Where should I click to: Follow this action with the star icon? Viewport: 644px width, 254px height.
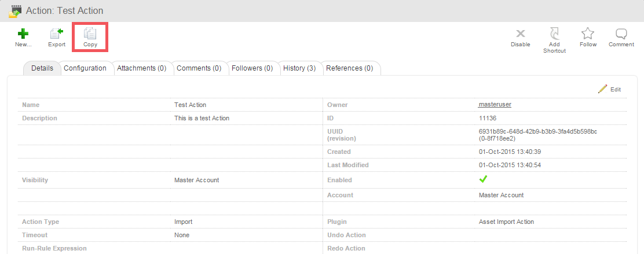point(588,34)
